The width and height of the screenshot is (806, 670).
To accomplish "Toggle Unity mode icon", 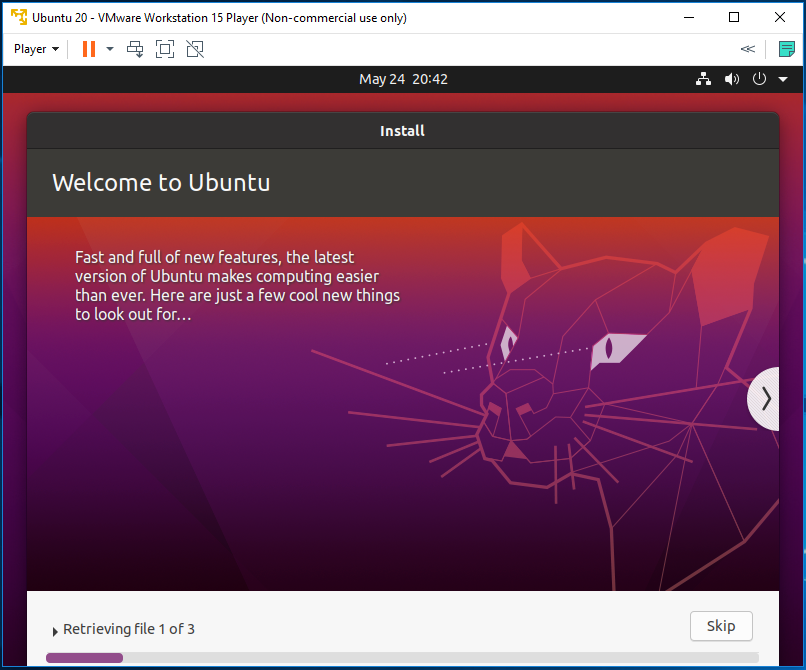I will point(195,49).
